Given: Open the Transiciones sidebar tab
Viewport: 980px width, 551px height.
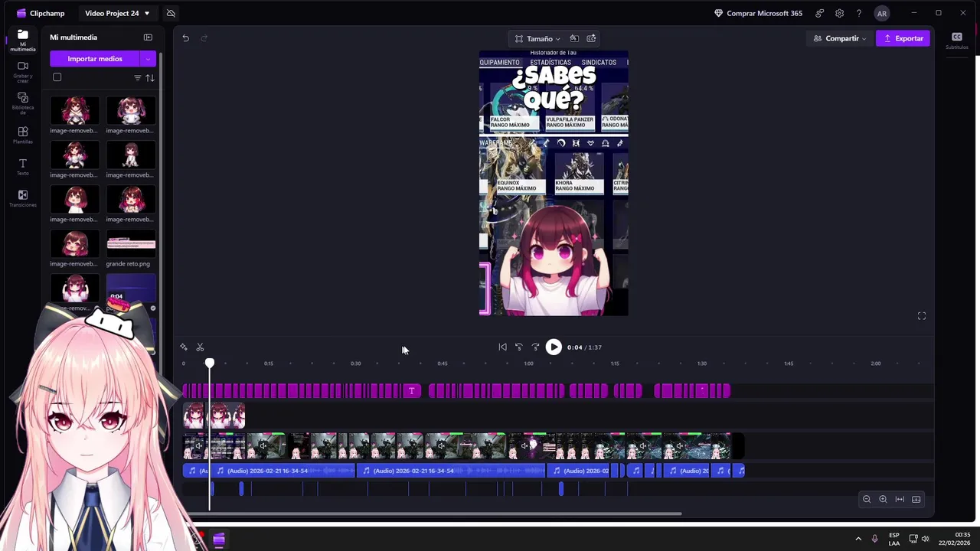Looking at the screenshot, I should (x=22, y=199).
